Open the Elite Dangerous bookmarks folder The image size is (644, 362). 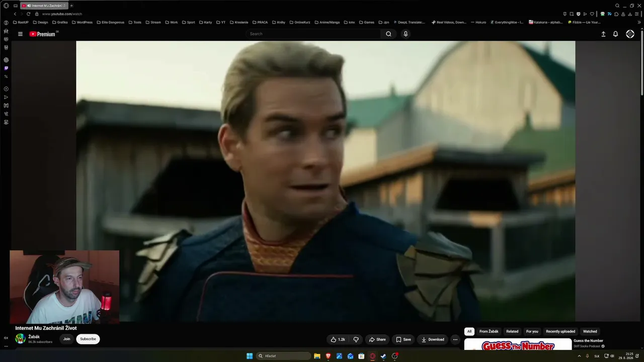[110, 22]
